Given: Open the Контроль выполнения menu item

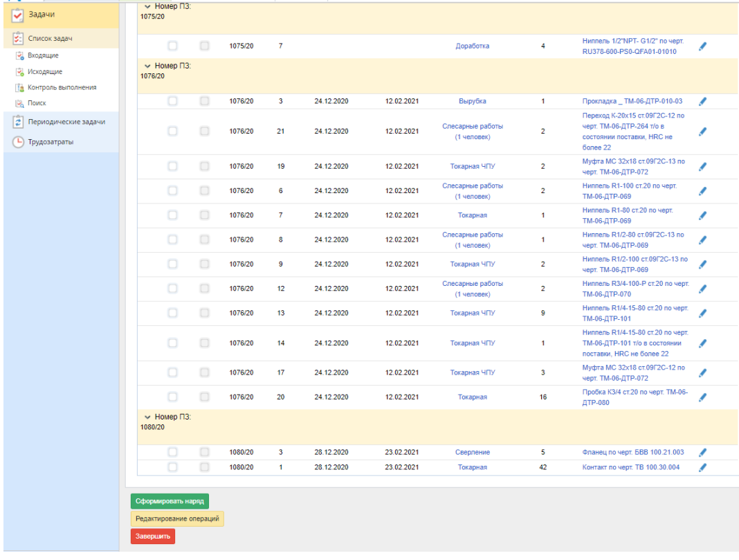Looking at the screenshot, I should pos(62,88).
